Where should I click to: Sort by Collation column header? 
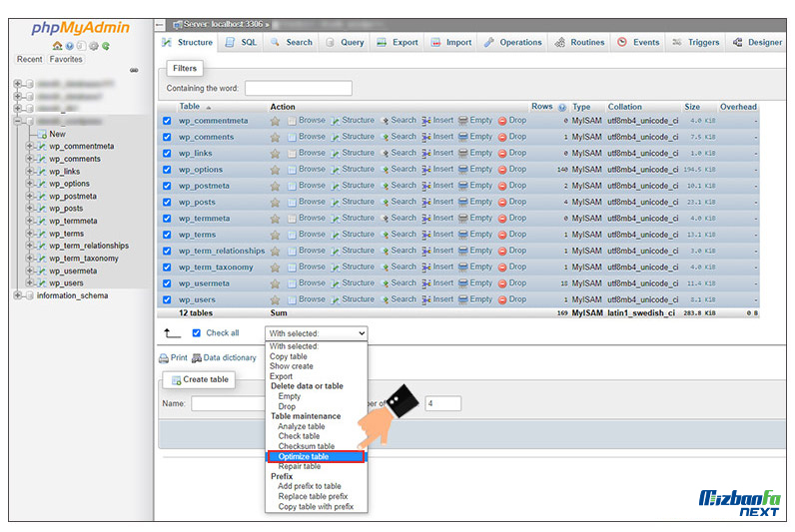point(624,107)
